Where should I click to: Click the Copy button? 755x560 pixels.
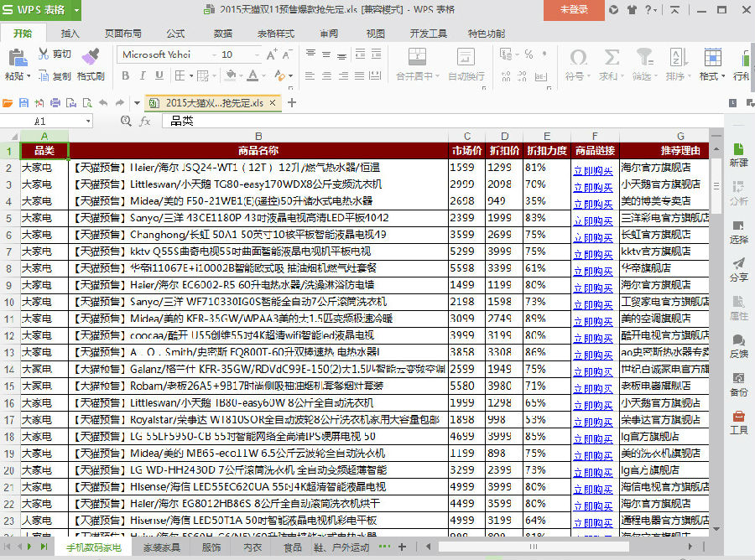click(55, 76)
